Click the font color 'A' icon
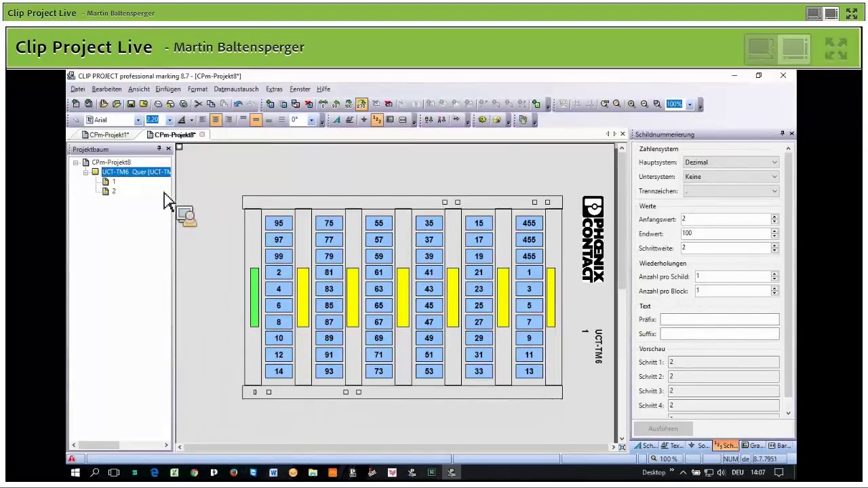Image resolution: width=868 pixels, height=488 pixels. pyautogui.click(x=182, y=120)
